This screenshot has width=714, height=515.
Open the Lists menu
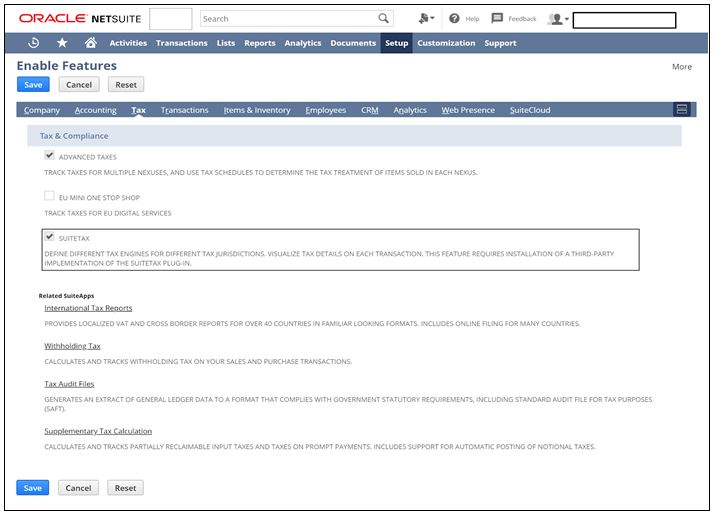point(226,43)
